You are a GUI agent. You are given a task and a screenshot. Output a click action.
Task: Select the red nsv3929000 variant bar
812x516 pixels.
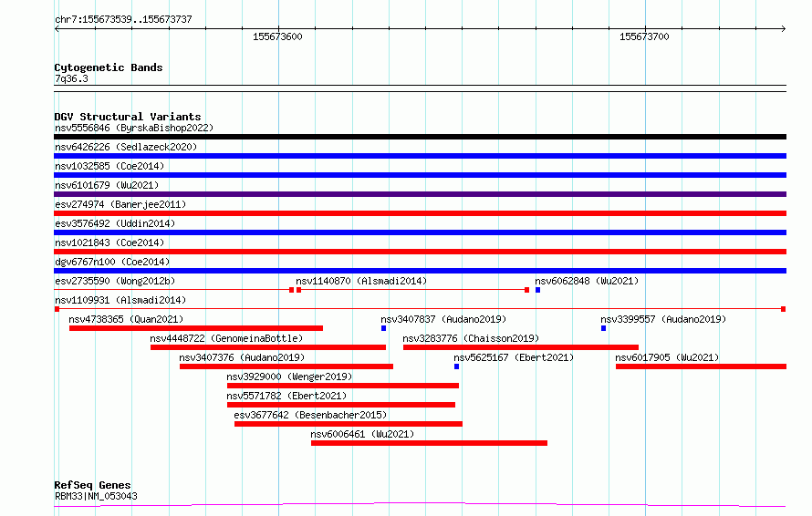click(343, 386)
